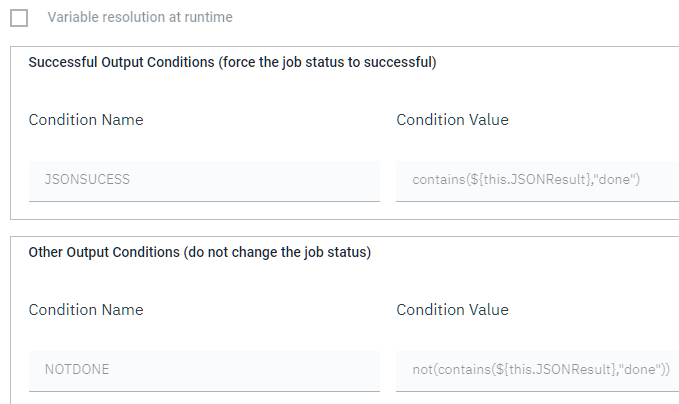Click the Other Output Conditions section heading
This screenshot has height=404, width=679.
point(104,252)
